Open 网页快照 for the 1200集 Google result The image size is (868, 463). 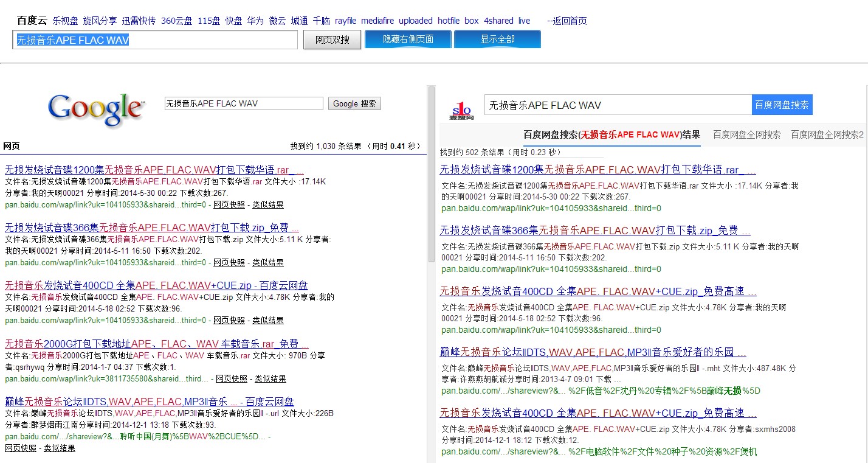[x=229, y=205]
